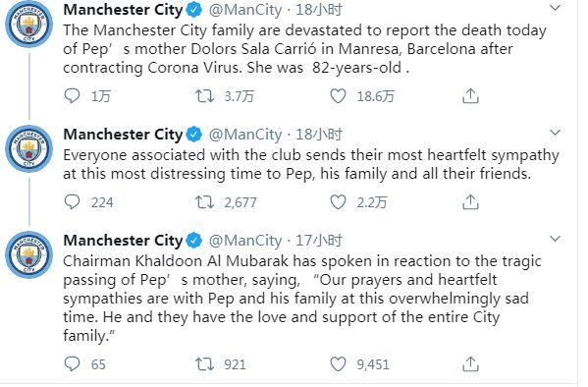The width and height of the screenshot is (588, 387).
Task: Retweet the first tweet with 3.7万 retweets
Action: click(204, 96)
